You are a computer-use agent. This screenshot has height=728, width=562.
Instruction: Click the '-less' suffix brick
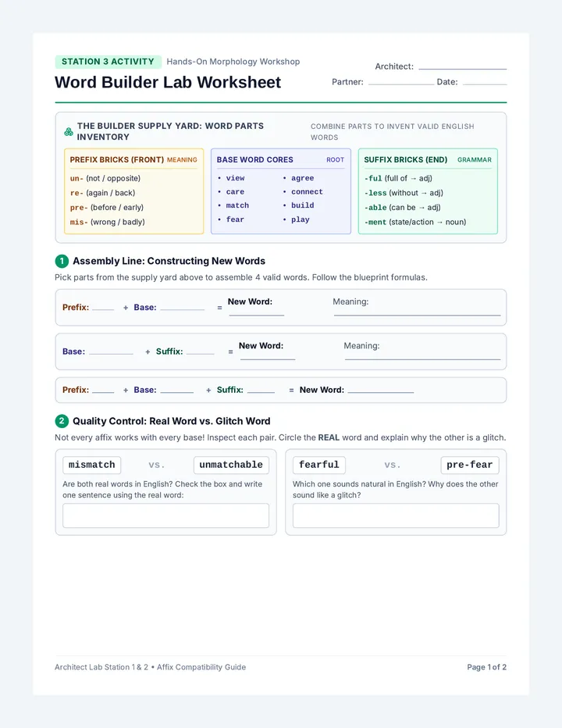click(x=404, y=193)
